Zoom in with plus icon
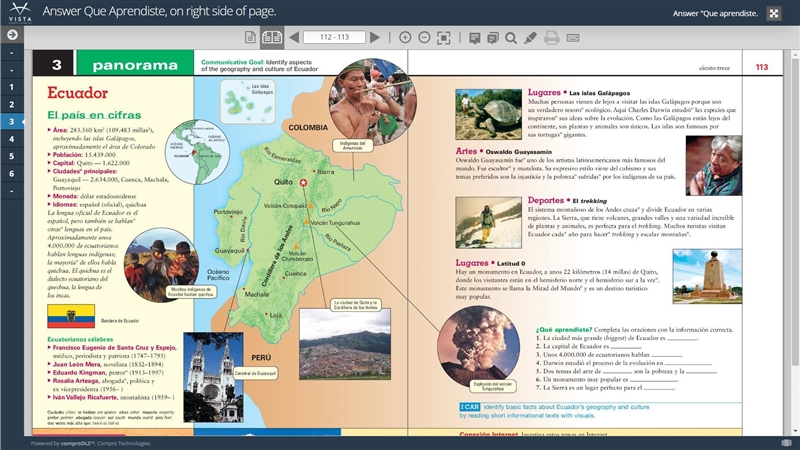The image size is (800, 450). coord(405,37)
